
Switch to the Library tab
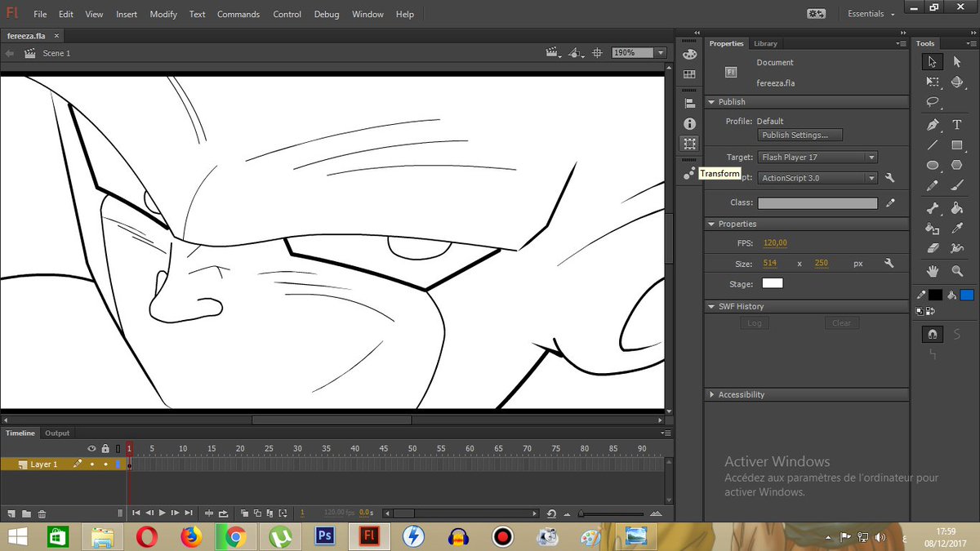[x=765, y=43]
